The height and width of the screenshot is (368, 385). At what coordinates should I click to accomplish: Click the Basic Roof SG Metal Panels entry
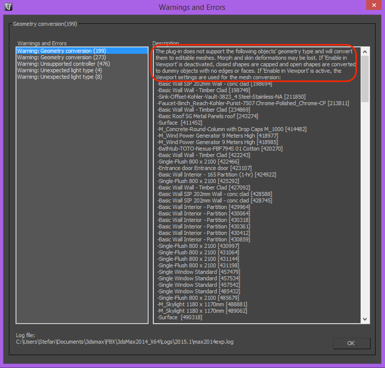point(207,116)
